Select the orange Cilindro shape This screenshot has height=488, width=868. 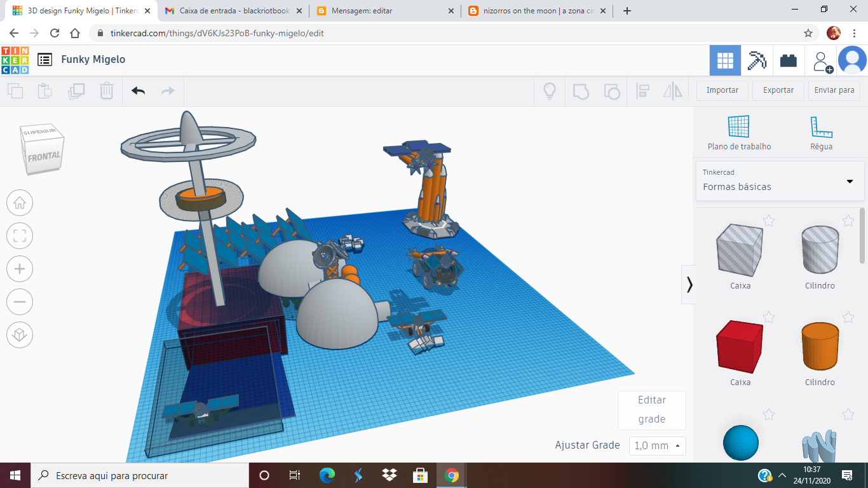point(820,346)
